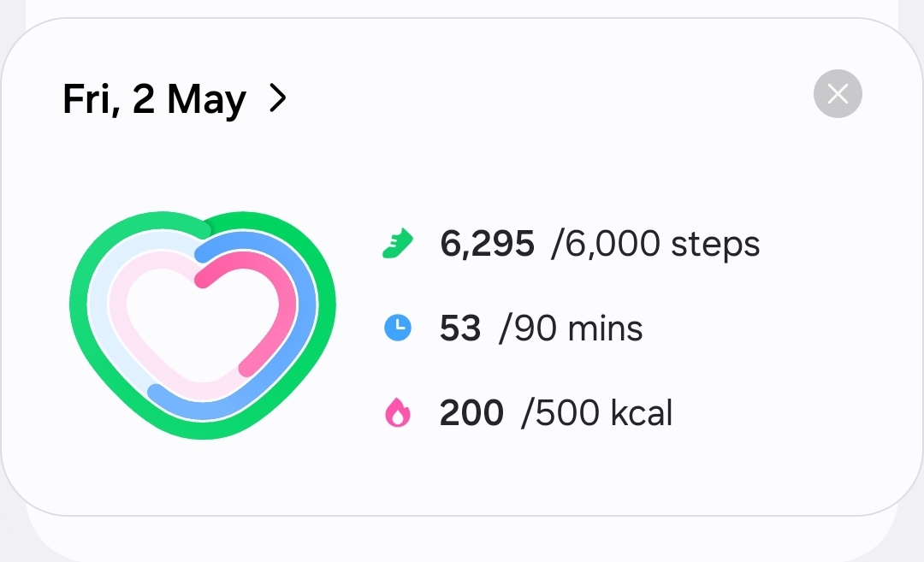The height and width of the screenshot is (562, 924).
Task: Tap the 200 calories burned value
Action: 471,412
